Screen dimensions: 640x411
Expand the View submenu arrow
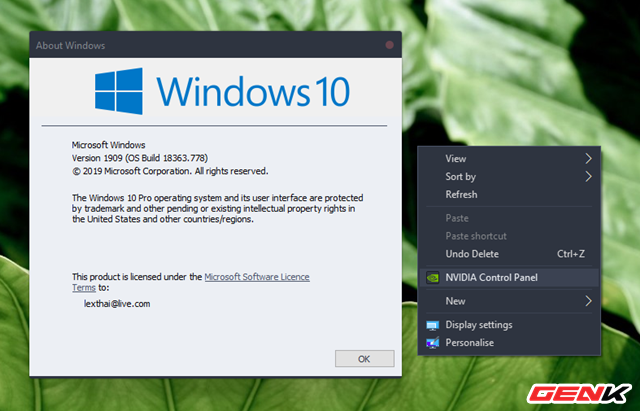coord(589,158)
